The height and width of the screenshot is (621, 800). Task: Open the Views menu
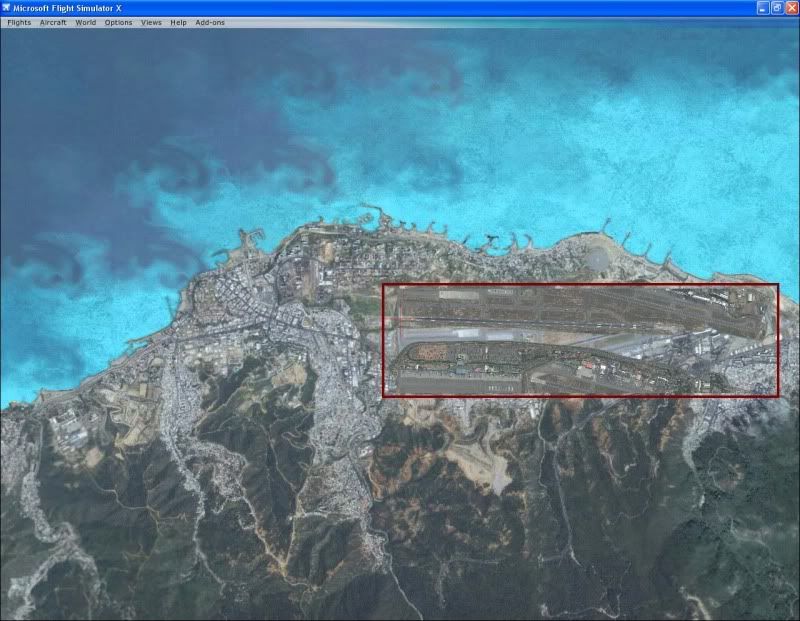point(151,22)
